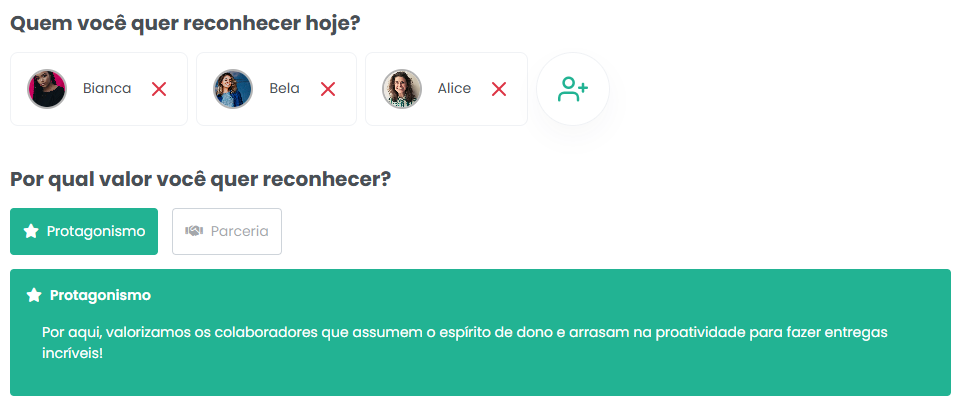961x415 pixels.
Task: Click the star icon in the Protagonismo button
Action: (x=31, y=231)
